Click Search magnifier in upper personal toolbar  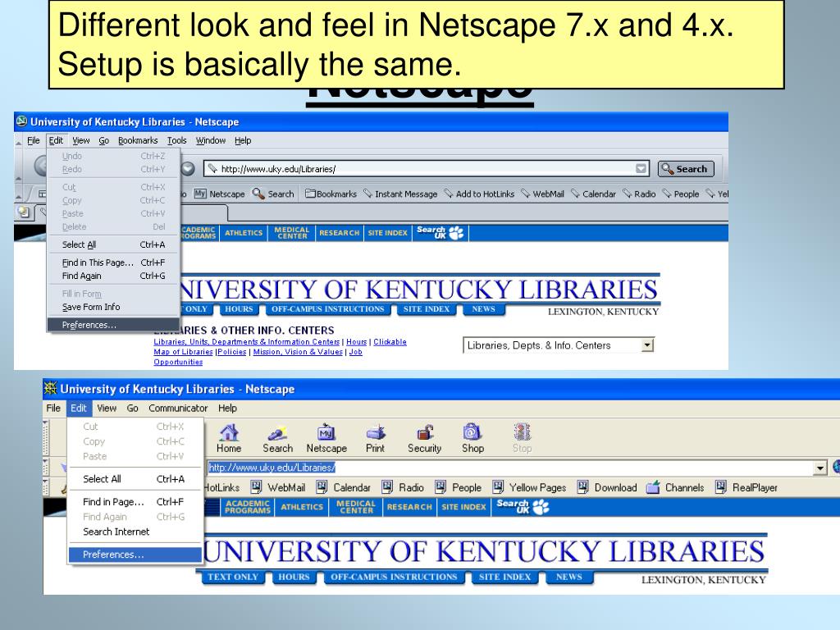(273, 194)
